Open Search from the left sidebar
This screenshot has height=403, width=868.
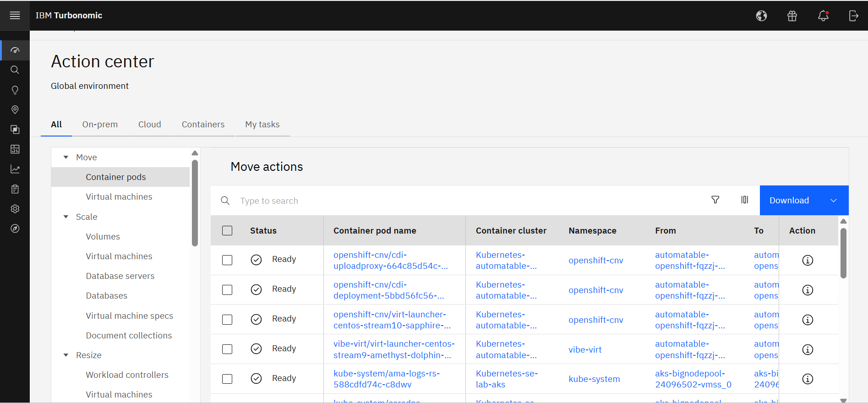(15, 70)
